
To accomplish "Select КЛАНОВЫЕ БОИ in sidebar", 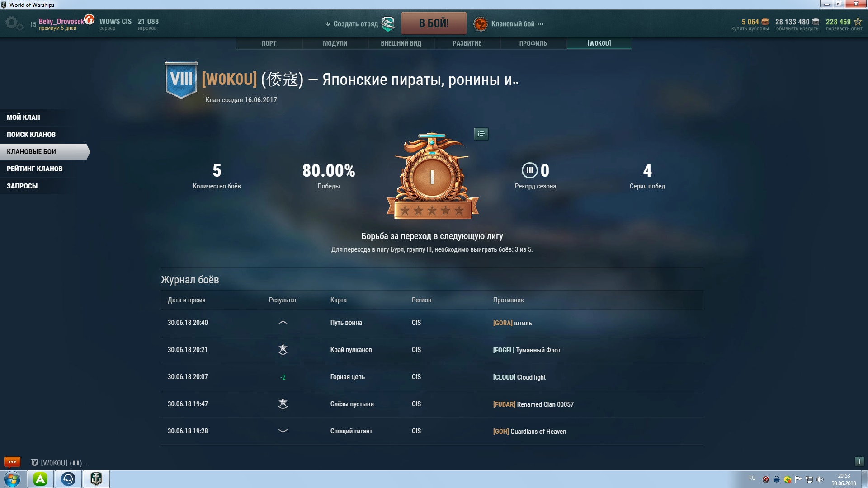I will click(x=44, y=151).
